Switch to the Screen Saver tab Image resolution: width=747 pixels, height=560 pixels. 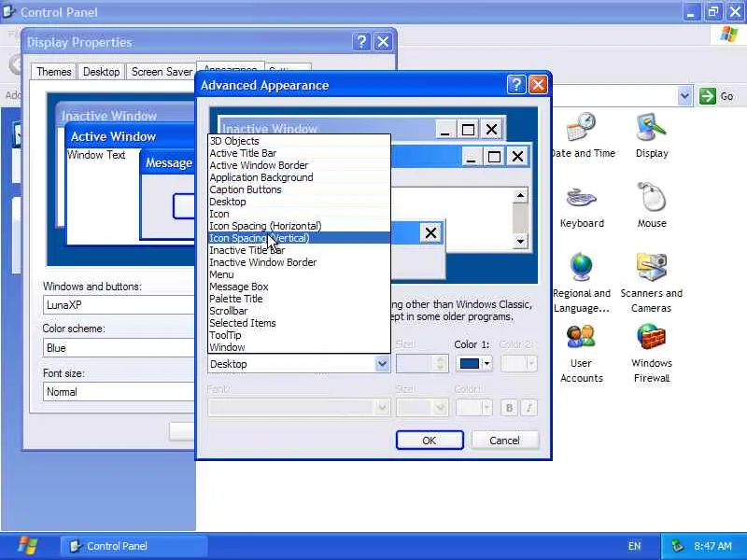162,72
